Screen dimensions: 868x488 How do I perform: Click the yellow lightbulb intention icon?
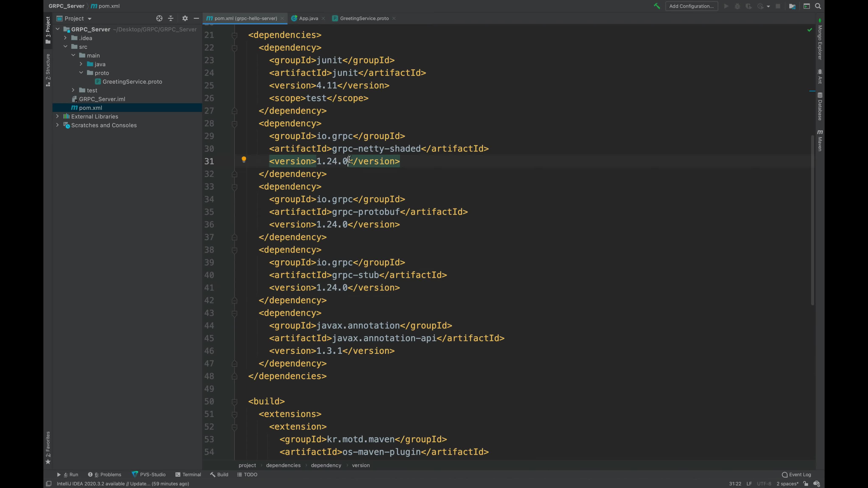244,160
